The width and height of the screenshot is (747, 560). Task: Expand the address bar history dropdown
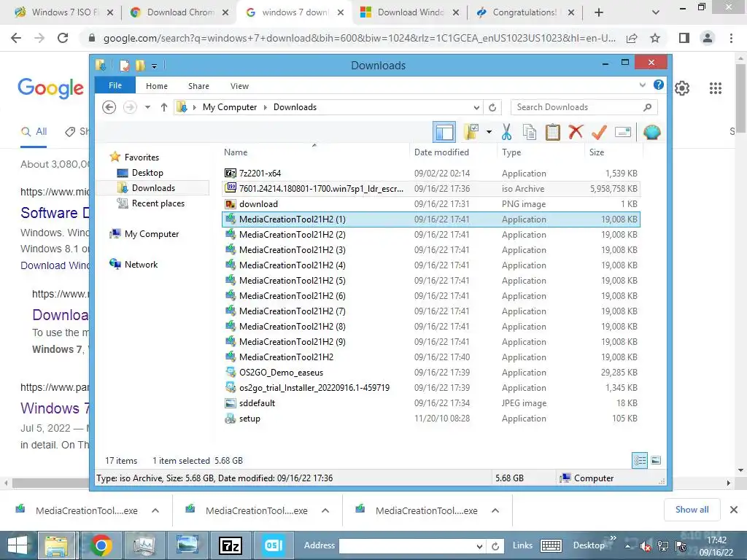[476, 108]
